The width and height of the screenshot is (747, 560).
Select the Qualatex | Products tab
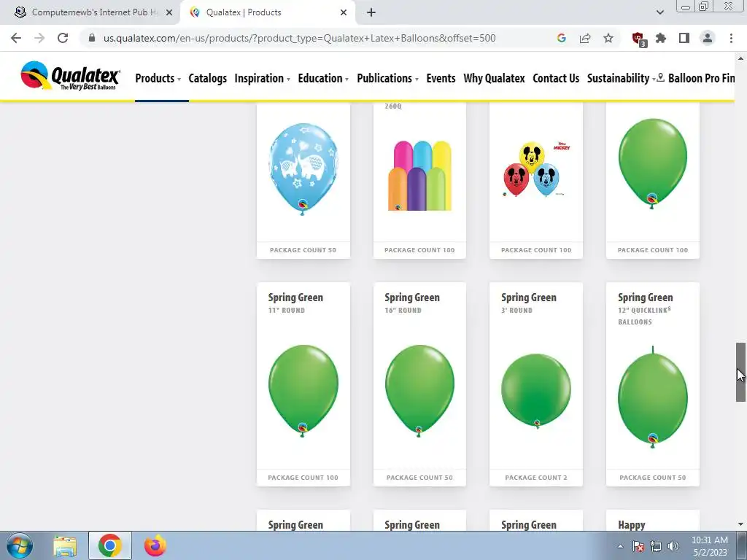268,12
